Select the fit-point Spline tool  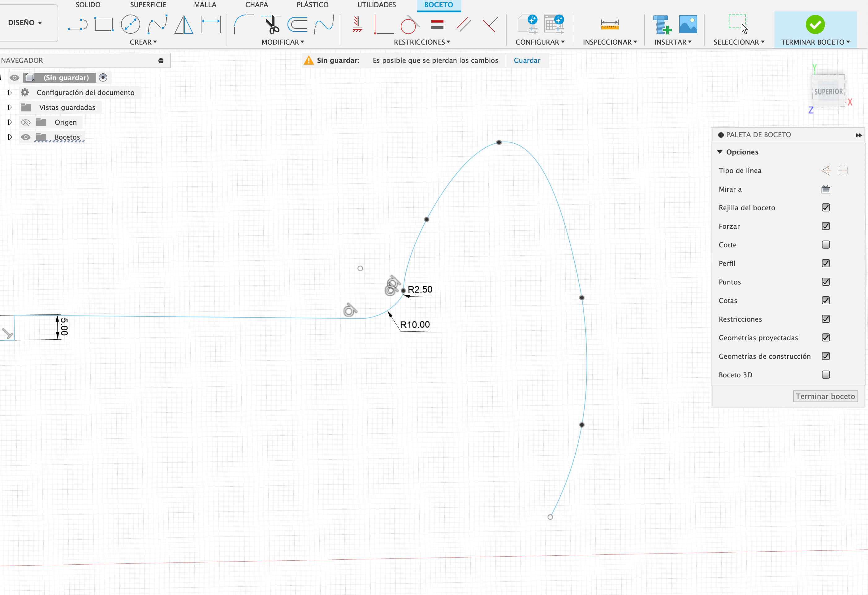tap(157, 25)
